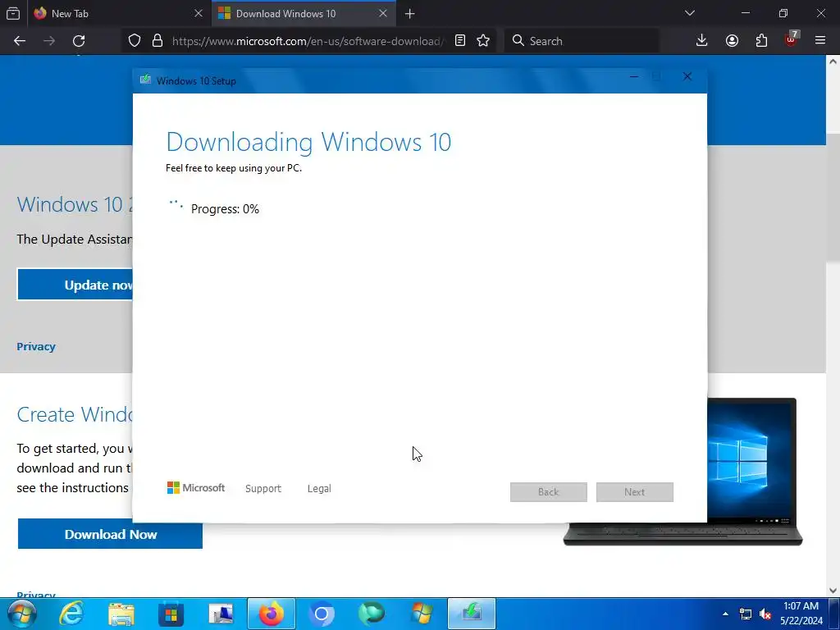The width and height of the screenshot is (840, 630).
Task: Click the Downloading Windows 10 heading
Action: point(308,142)
